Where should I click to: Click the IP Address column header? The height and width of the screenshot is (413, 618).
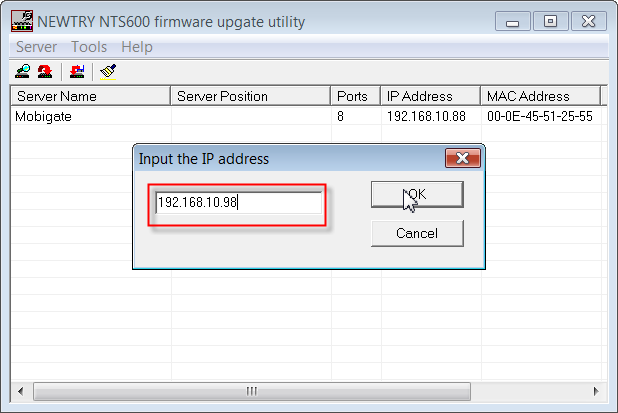(430, 96)
